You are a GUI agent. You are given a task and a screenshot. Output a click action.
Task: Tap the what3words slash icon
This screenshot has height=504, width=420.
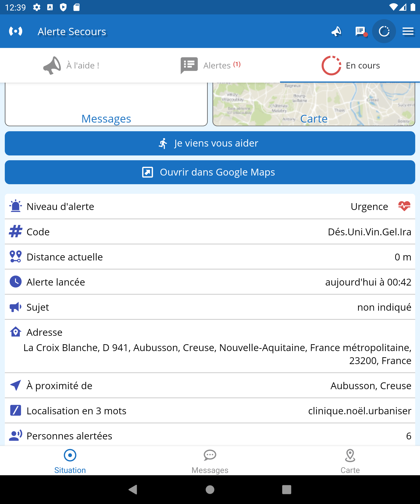tap(16, 410)
